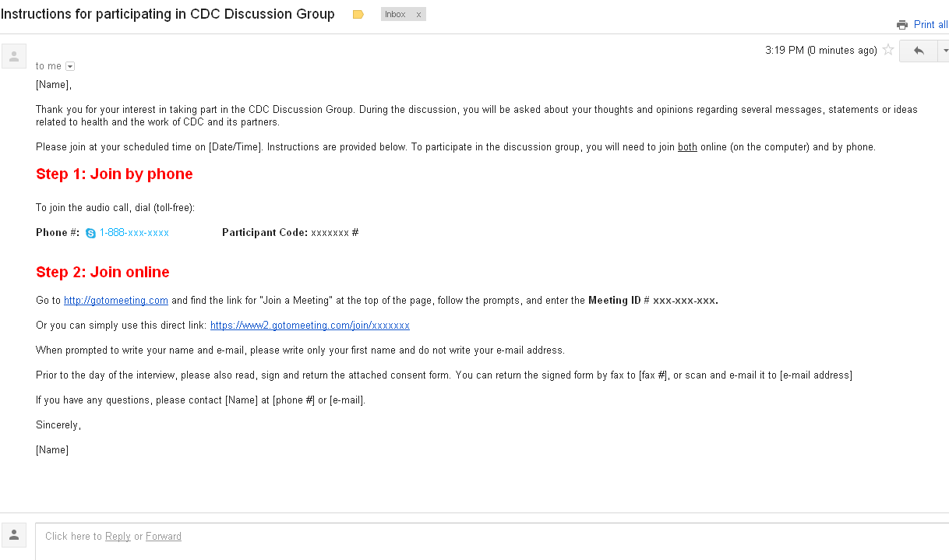Open the http://gotomeeting.com link
The height and width of the screenshot is (560, 949).
click(x=116, y=301)
